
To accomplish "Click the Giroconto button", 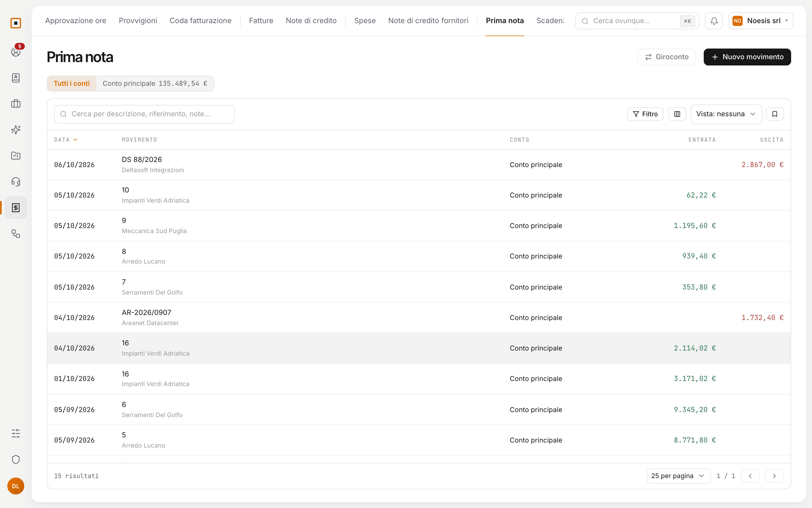I will coord(666,57).
